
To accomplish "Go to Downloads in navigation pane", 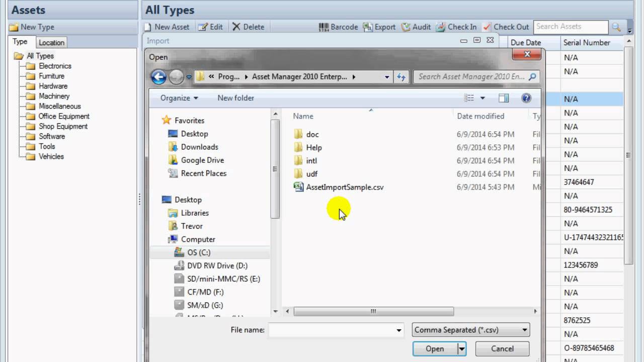I will 199,147.
